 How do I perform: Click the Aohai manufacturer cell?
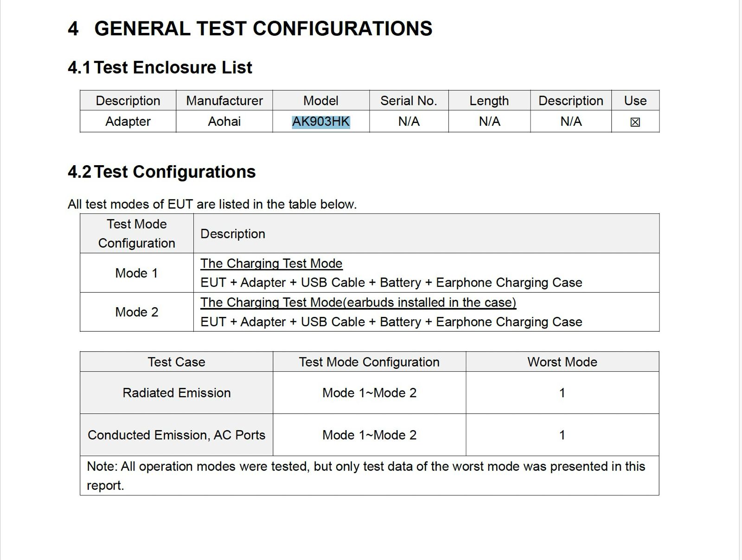(224, 122)
